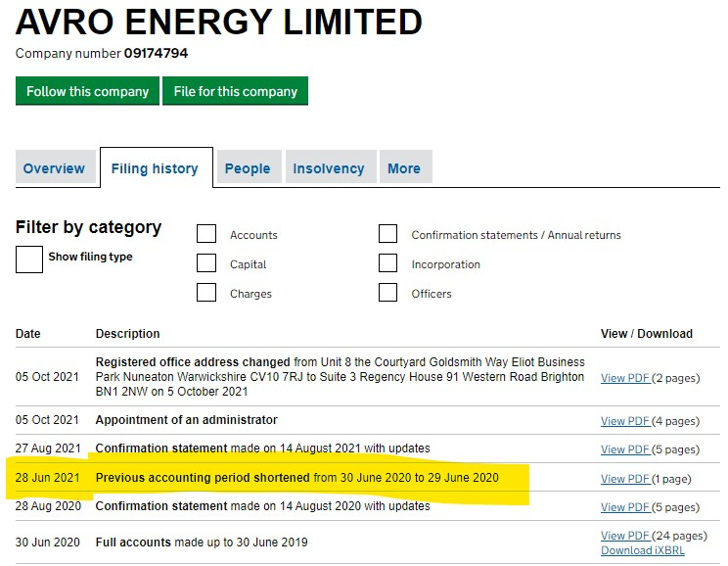This screenshot has width=728, height=566.
Task: Click the Registered office address changed description
Action: pyautogui.click(x=340, y=377)
